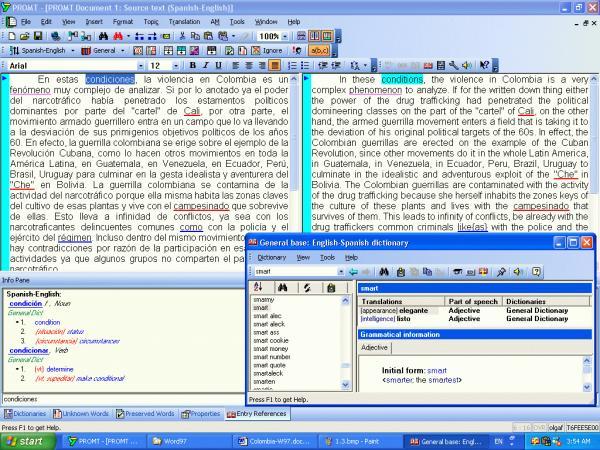
Task: Toggle bulleted list formatting
Action: pos(305,65)
